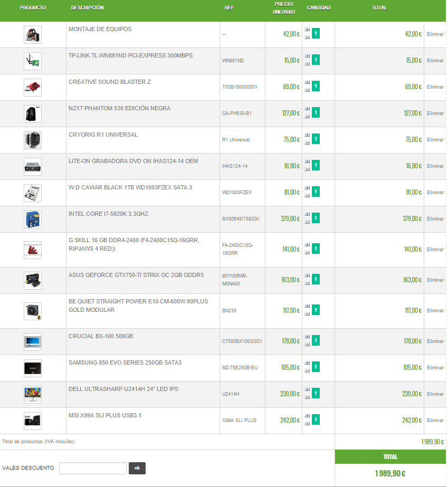
Task: Open MSI X99A SLI PLUS USB3.1 description
Action: pos(105,416)
